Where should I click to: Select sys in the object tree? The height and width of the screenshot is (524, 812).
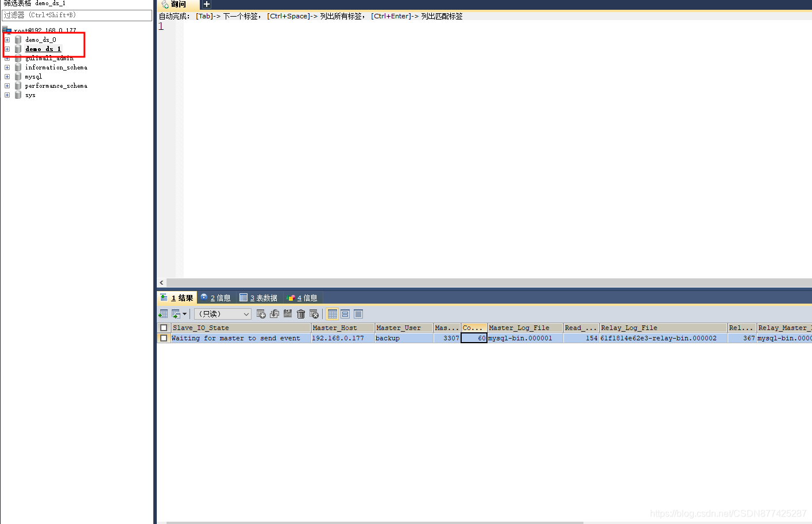point(30,95)
